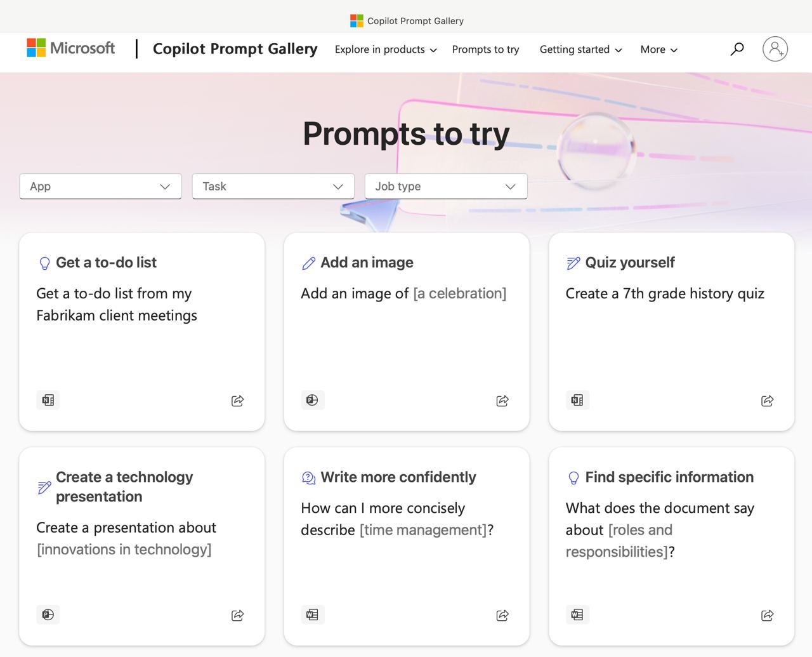The image size is (812, 657).
Task: Open the App filter dropdown
Action: pos(101,187)
